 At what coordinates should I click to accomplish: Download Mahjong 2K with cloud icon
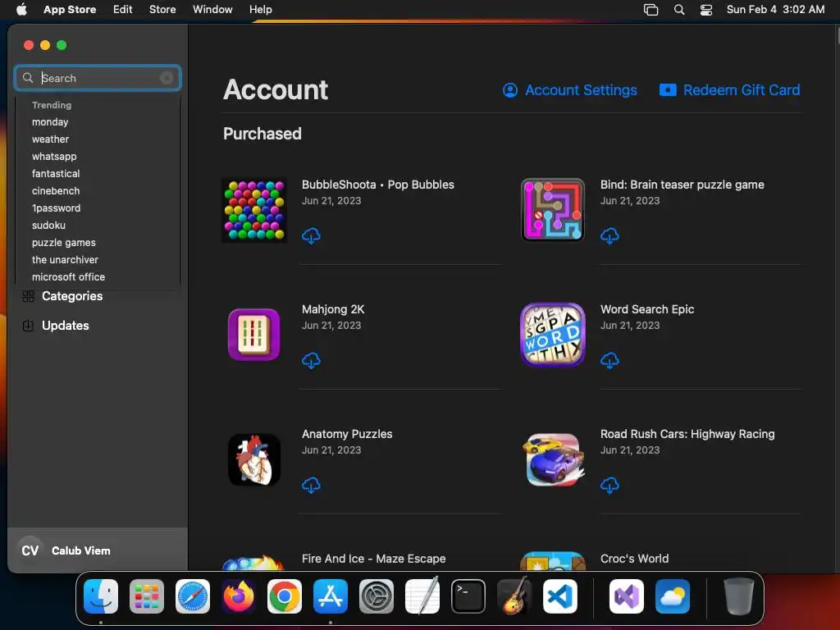311,361
